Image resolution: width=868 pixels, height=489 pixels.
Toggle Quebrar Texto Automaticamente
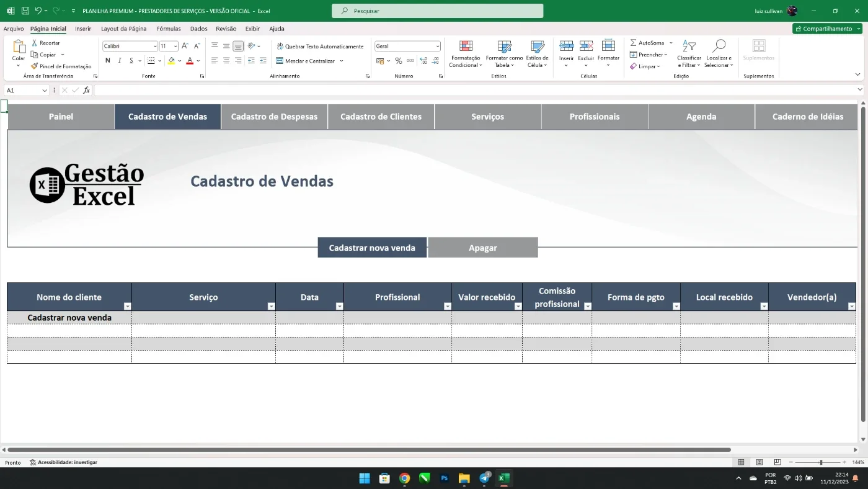coord(320,47)
